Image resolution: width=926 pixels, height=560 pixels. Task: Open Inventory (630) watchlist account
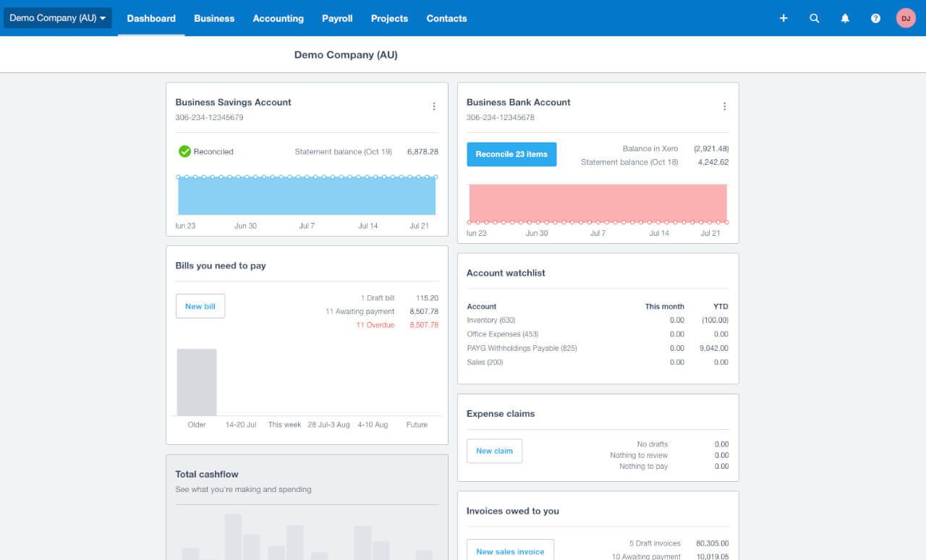click(491, 320)
